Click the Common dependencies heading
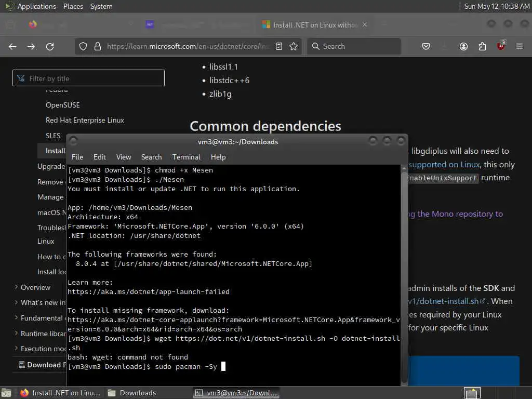This screenshot has height=399, width=532. [265, 126]
